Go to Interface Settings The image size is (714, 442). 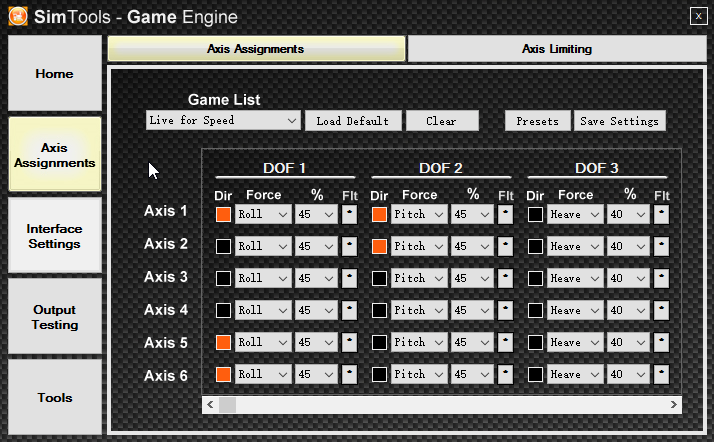click(55, 236)
